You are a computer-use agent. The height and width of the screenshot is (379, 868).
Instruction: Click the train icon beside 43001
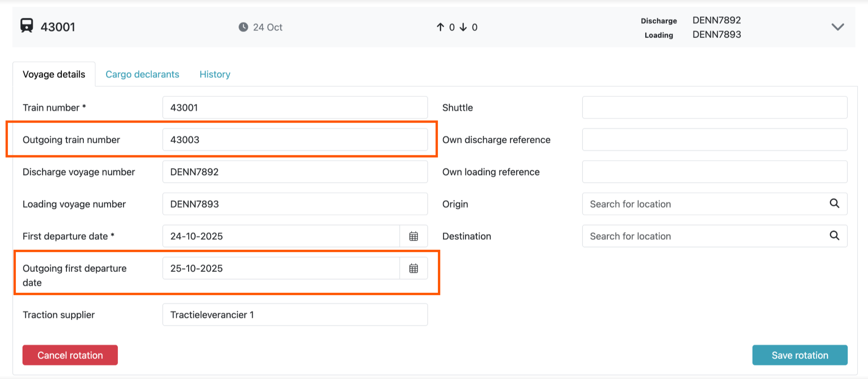click(27, 26)
